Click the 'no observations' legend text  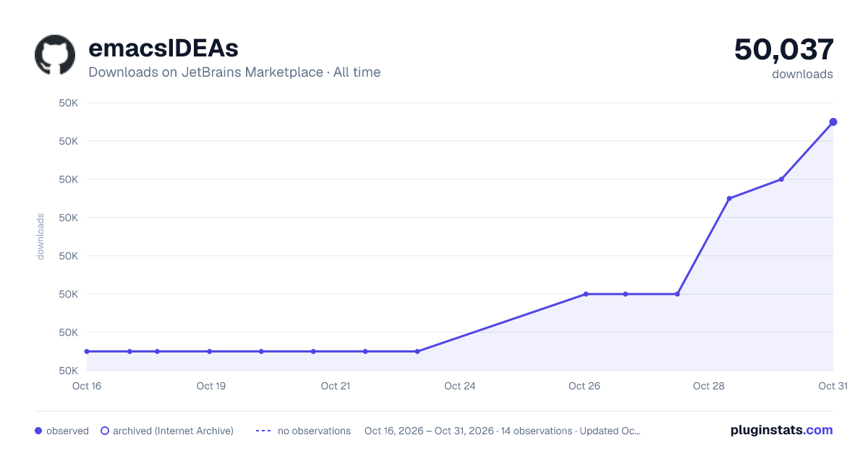click(314, 431)
